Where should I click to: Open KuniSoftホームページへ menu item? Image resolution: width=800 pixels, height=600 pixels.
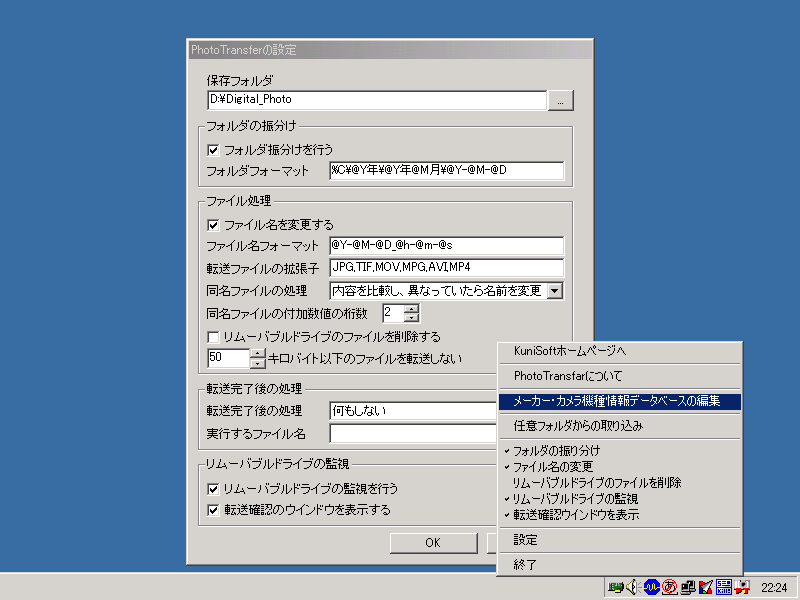pyautogui.click(x=620, y=351)
